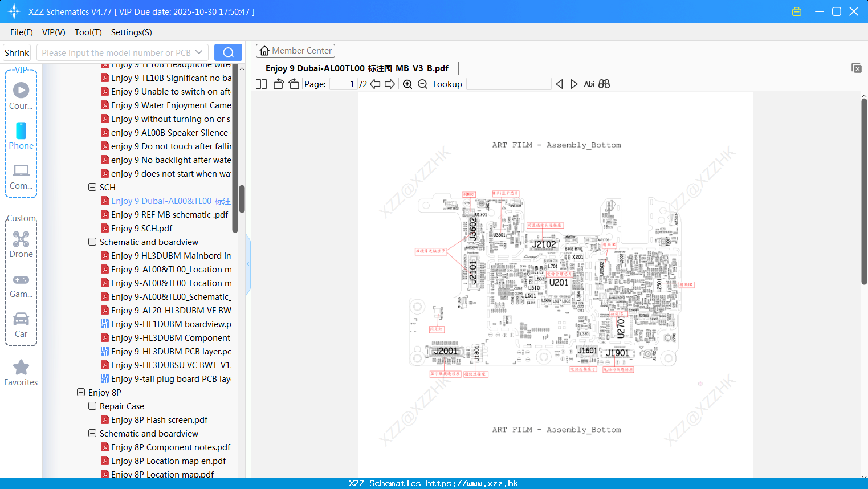Open the Tool(T) menu
868x489 pixels.
[88, 32]
